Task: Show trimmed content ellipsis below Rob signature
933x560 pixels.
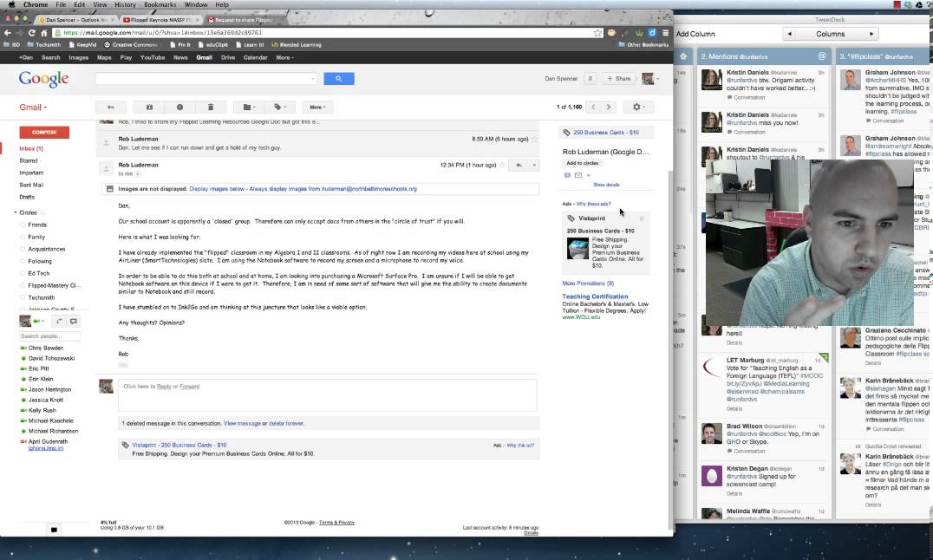Action: (x=122, y=364)
